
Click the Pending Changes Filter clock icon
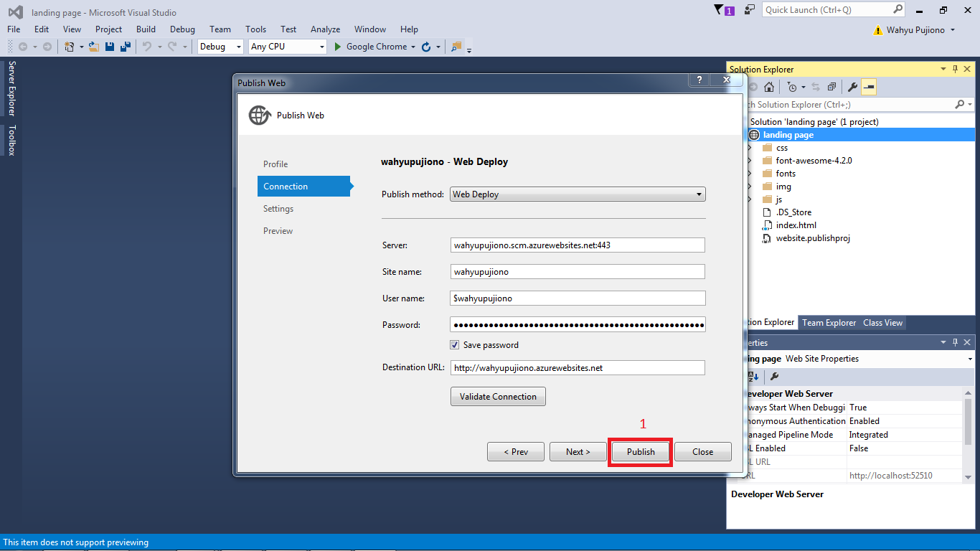[792, 87]
